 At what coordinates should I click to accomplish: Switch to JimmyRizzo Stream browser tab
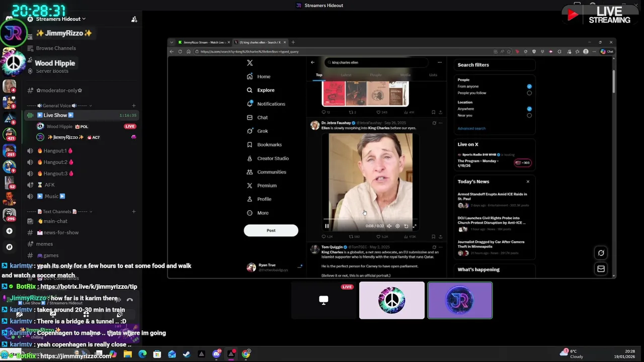(203, 42)
